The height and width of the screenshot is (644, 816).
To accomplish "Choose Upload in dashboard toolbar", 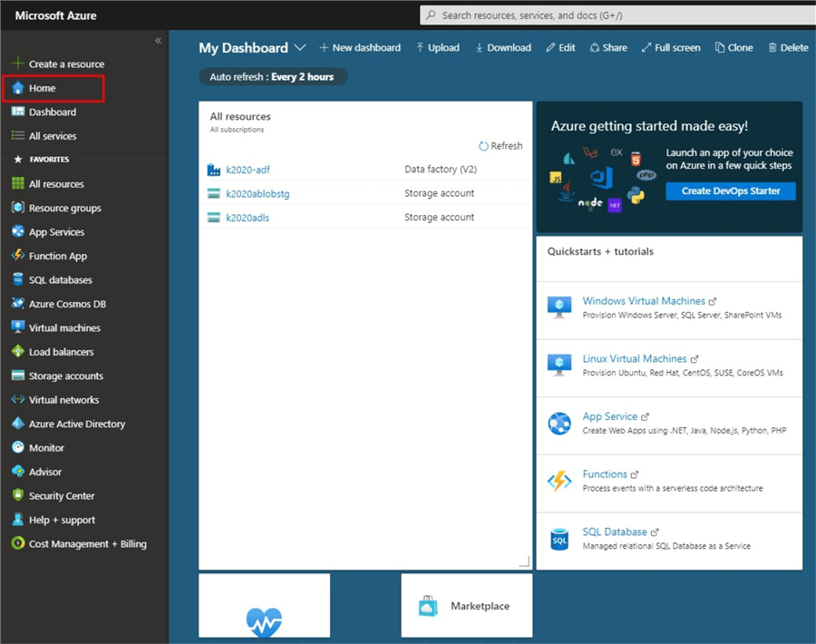I will 438,47.
